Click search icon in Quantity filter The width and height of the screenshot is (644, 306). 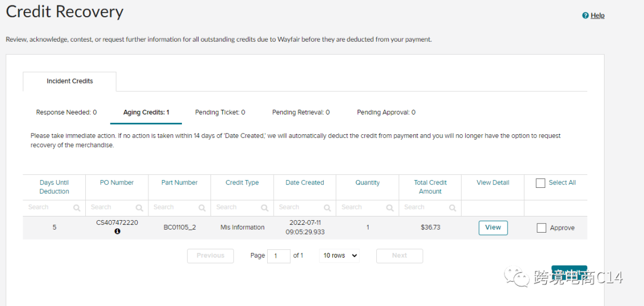click(389, 208)
